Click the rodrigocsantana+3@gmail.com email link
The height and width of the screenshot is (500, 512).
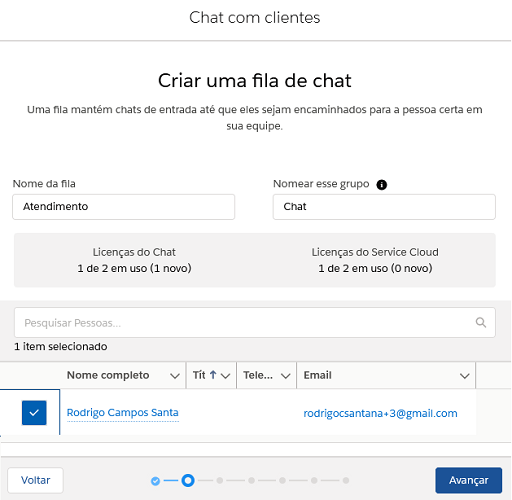380,413
